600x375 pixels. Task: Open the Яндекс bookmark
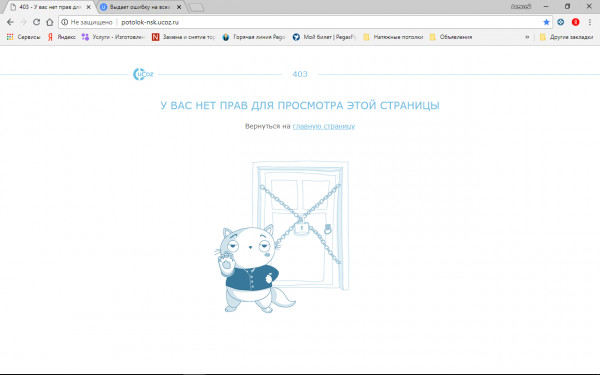pyautogui.click(x=62, y=37)
